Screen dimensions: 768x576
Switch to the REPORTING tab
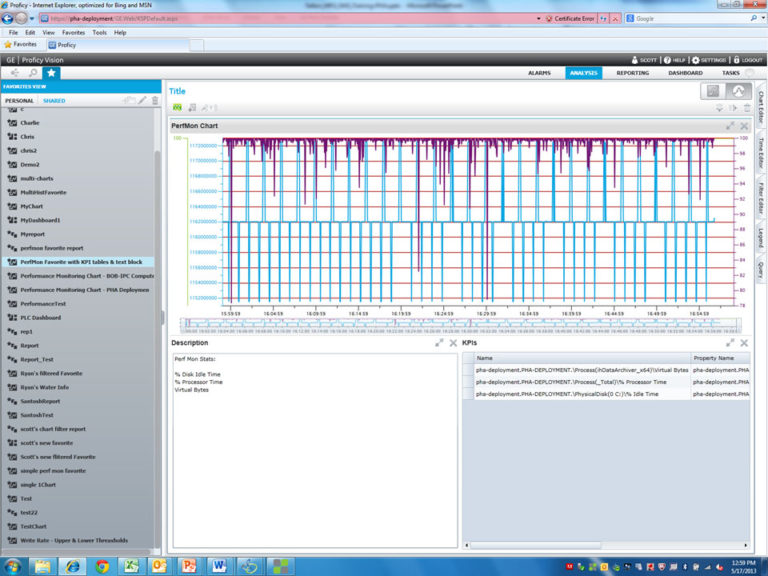coord(632,73)
